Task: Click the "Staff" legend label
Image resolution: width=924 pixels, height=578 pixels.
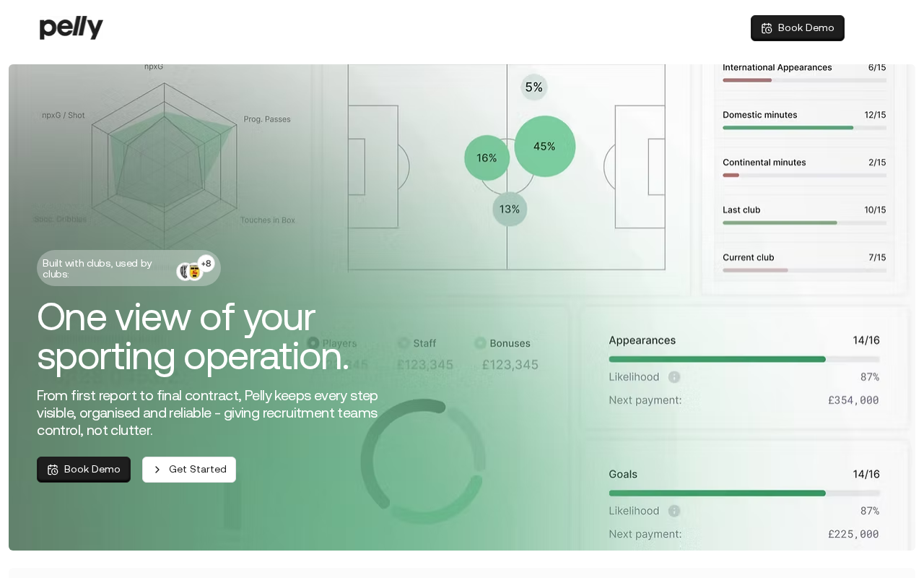Action: coord(424,343)
